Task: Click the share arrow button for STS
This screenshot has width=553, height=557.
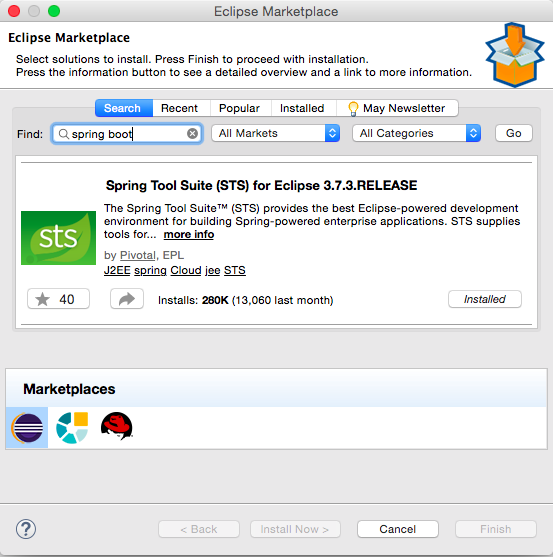Action: (127, 299)
